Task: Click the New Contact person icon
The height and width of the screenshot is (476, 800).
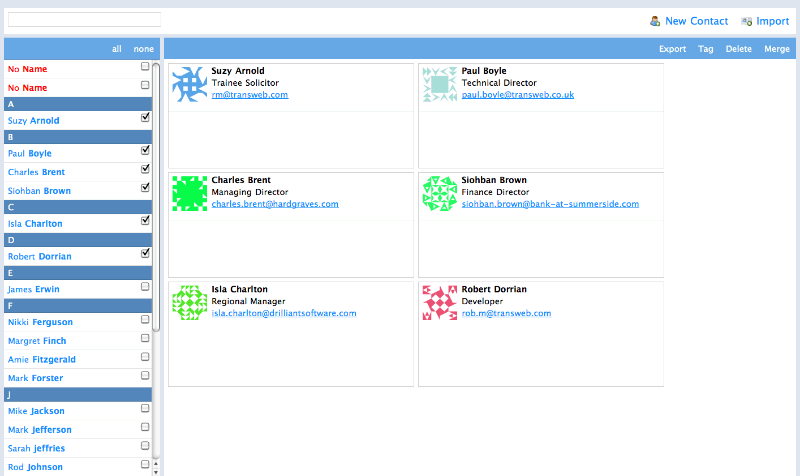Action: [x=655, y=21]
